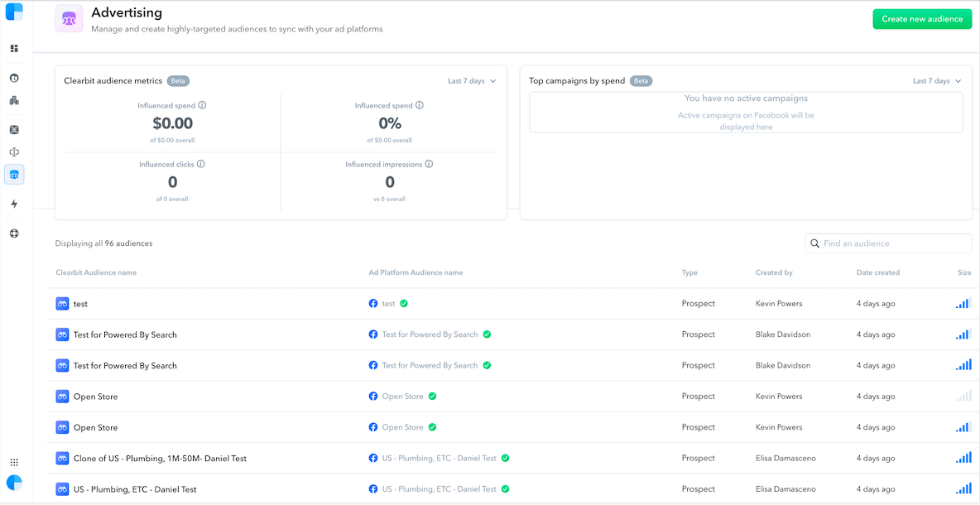Open the 'test' Clearbit audience name

(80, 304)
